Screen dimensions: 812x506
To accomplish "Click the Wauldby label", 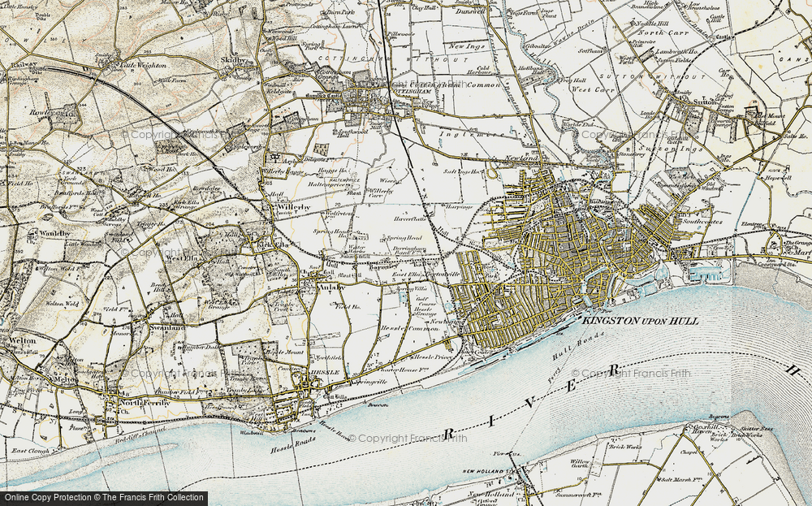I will point(54,234).
